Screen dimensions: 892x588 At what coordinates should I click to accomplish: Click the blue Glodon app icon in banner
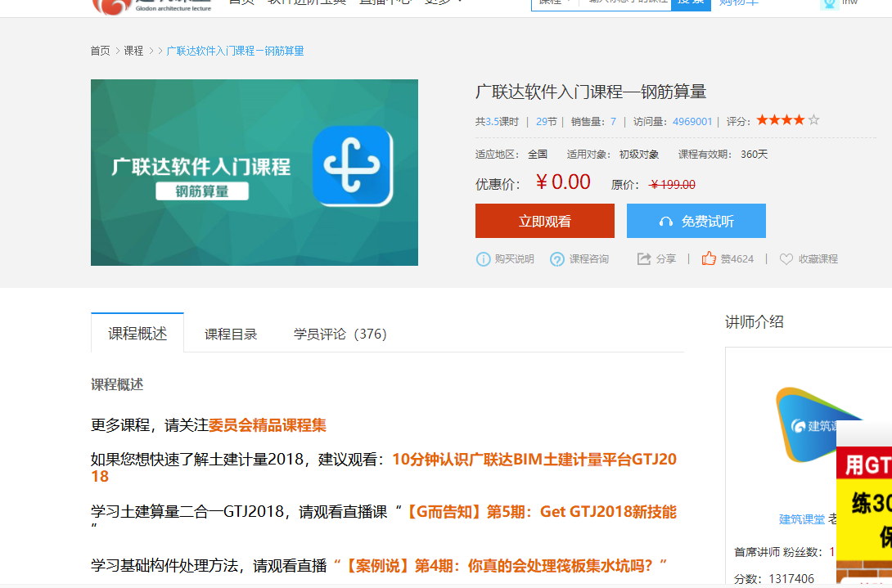(x=353, y=165)
